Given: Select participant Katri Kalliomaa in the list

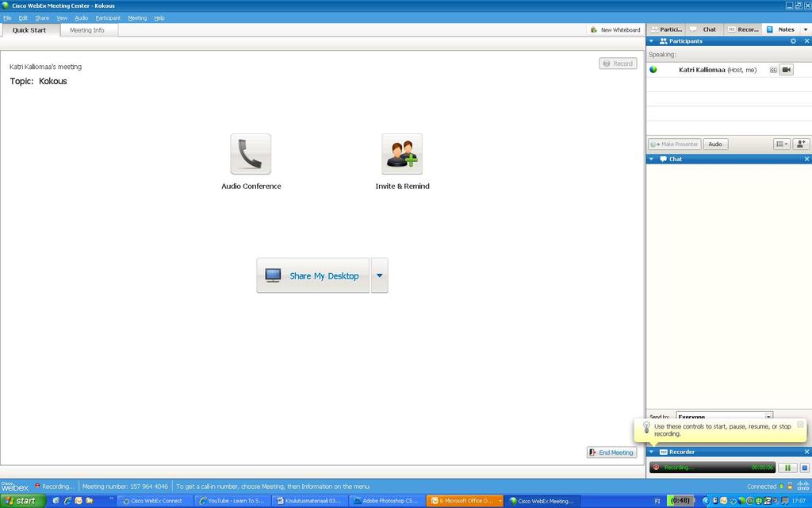Looking at the screenshot, I should (729, 70).
